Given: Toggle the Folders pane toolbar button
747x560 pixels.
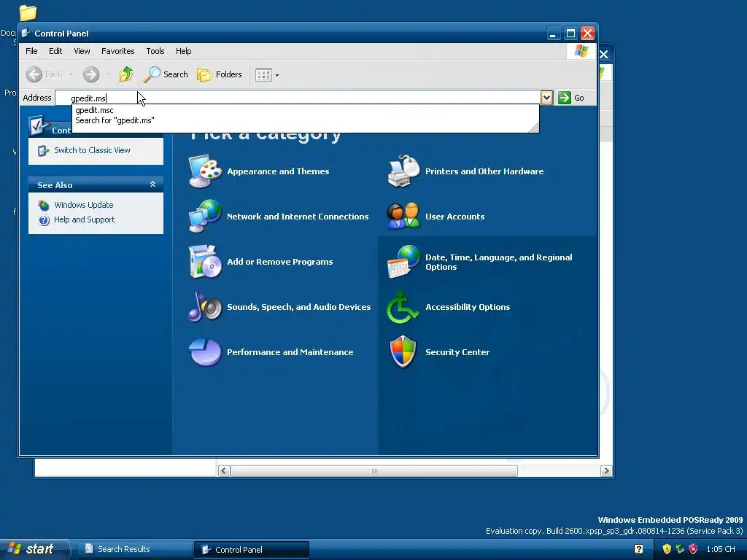Looking at the screenshot, I should click(220, 74).
